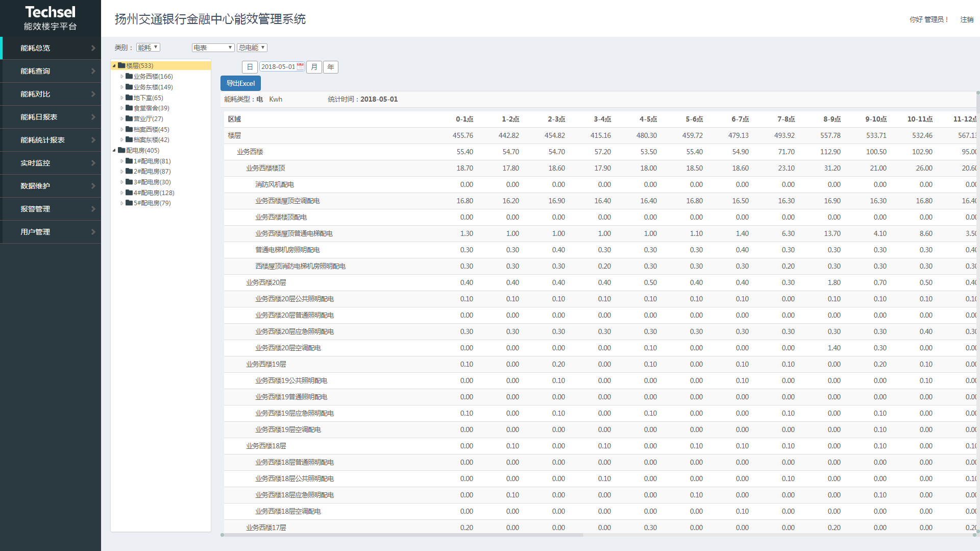The image size is (980, 551).
Task: Click the 2018-05-01 date input field
Action: [x=278, y=67]
